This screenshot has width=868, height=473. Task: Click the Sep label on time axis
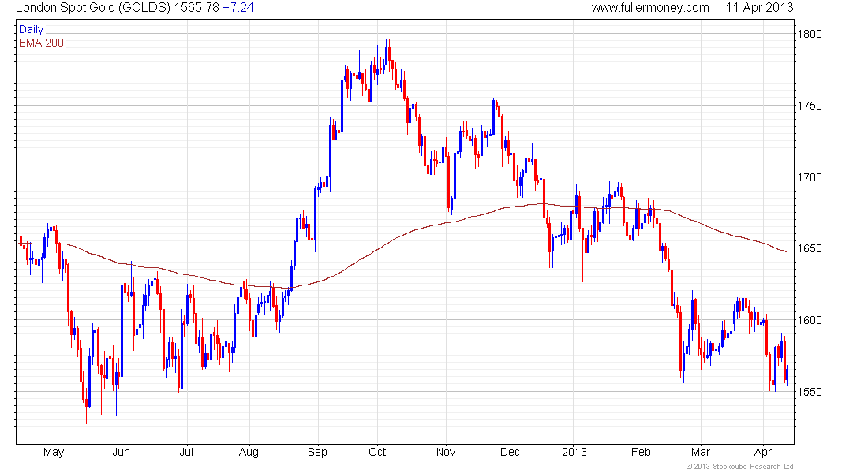point(318,453)
